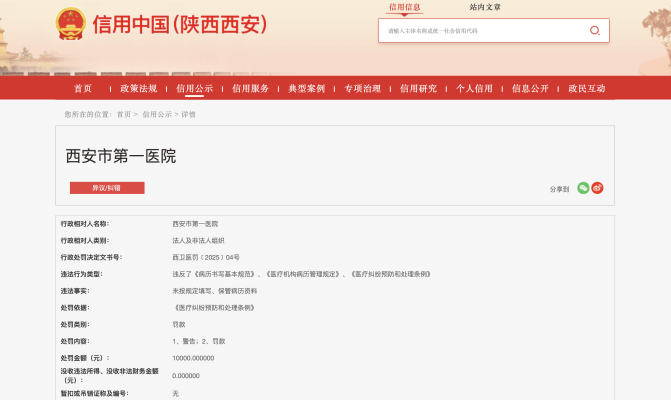
Task: Open the 政策法规 navigation item
Action: pos(139,89)
